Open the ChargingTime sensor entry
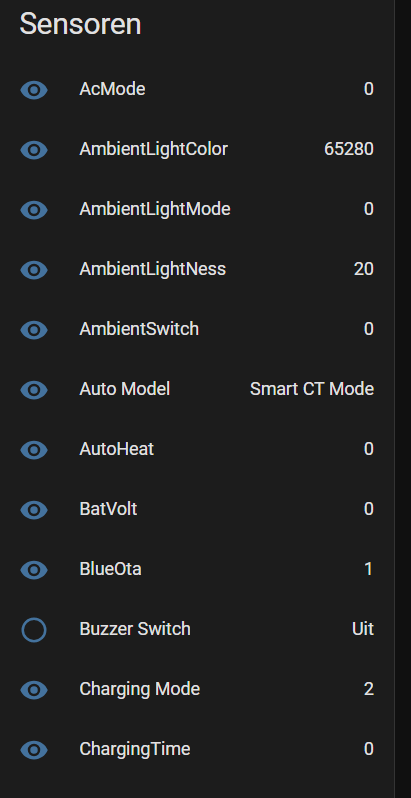Image resolution: width=411 pixels, height=798 pixels. point(197,749)
